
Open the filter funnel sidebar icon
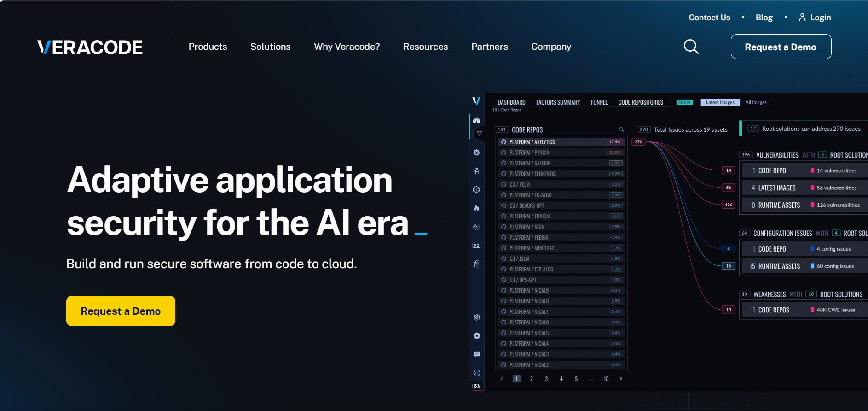(x=479, y=134)
